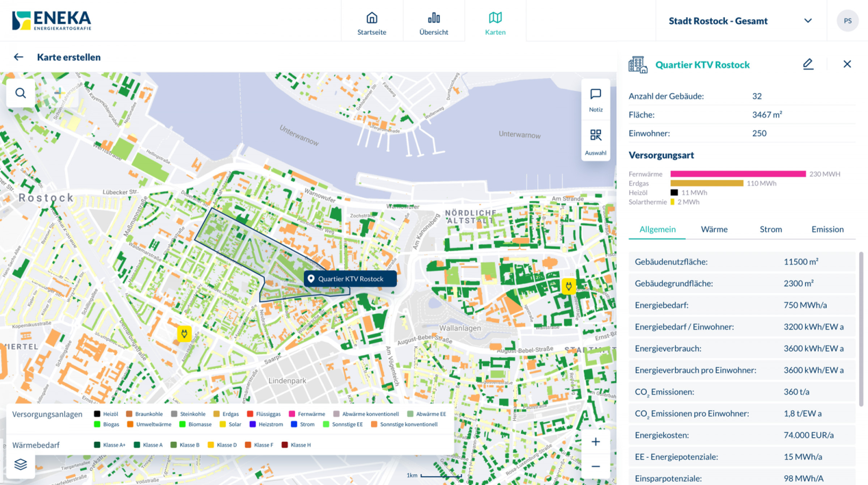The image size is (868, 485).
Task: Zoom in with the plus button
Action: pos(596,442)
